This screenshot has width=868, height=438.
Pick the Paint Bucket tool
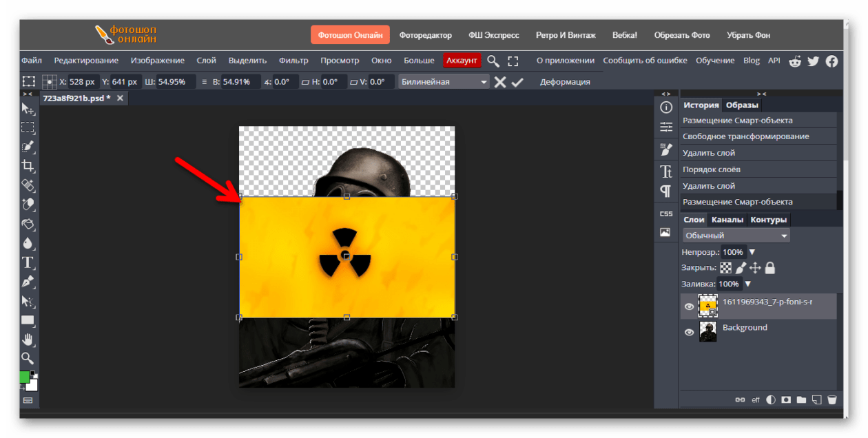coord(28,224)
